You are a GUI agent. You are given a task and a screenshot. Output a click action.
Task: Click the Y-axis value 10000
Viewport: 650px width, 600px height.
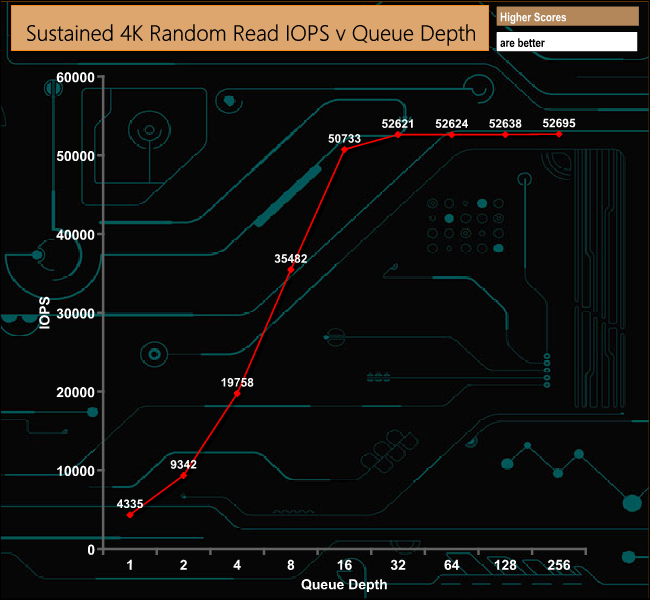[75, 471]
